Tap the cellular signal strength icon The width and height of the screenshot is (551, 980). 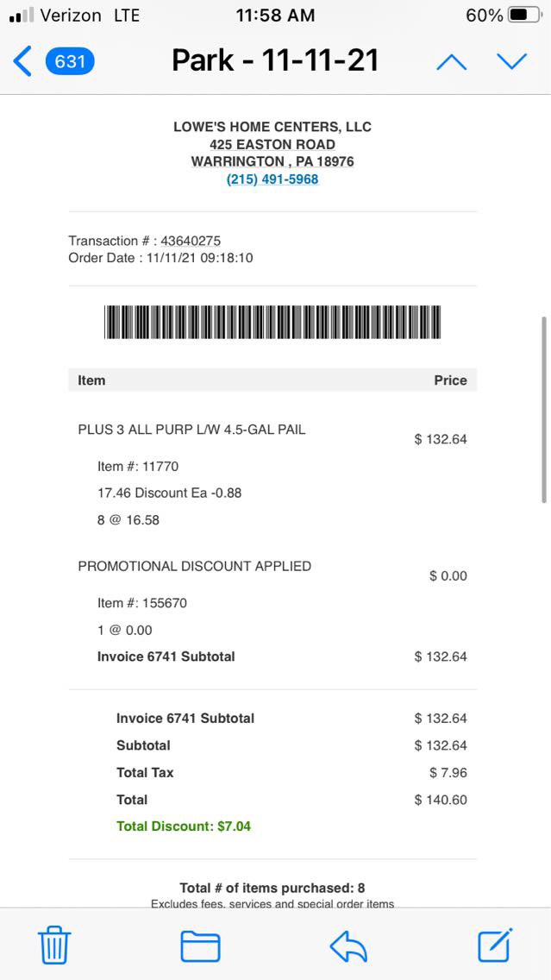pyautogui.click(x=21, y=16)
